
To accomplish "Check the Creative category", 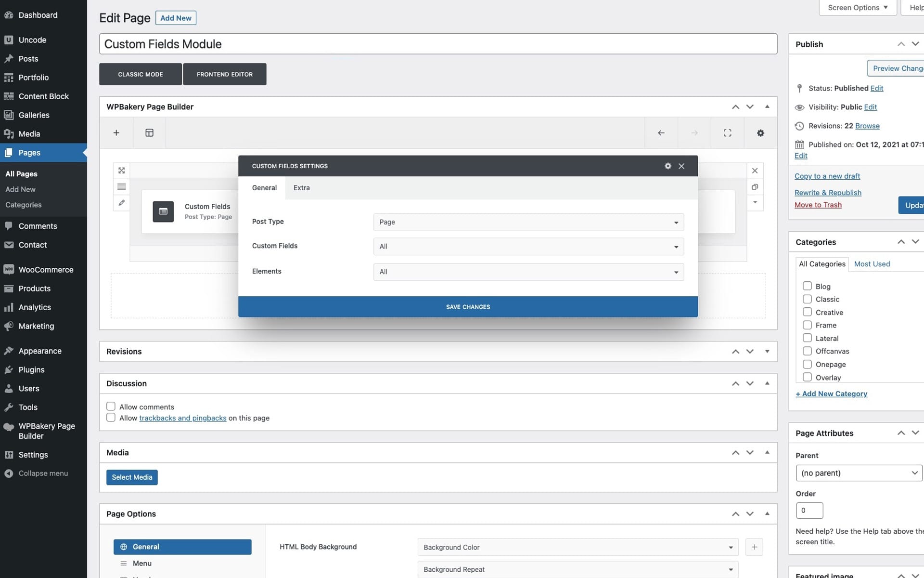I will click(807, 312).
